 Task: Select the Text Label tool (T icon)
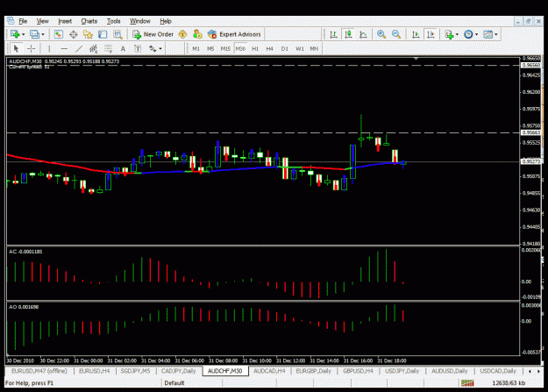coord(138,48)
